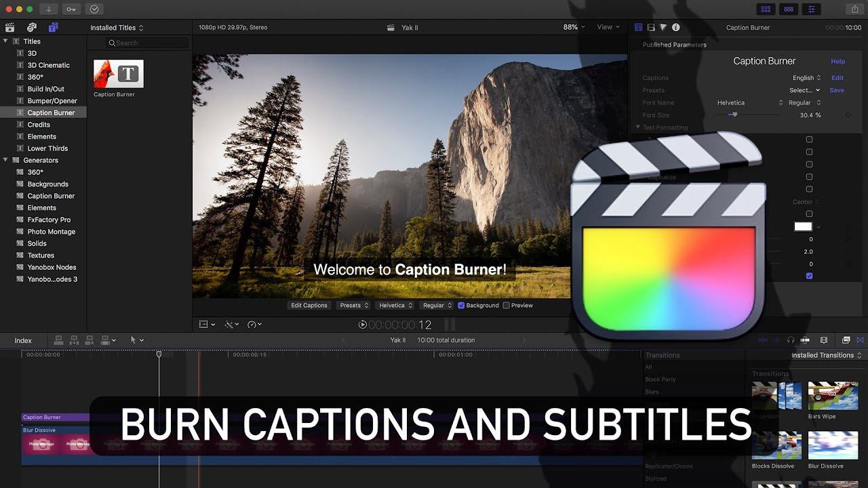The height and width of the screenshot is (488, 868).
Task: Click the clapper icon beside Yak II
Action: coord(391,28)
